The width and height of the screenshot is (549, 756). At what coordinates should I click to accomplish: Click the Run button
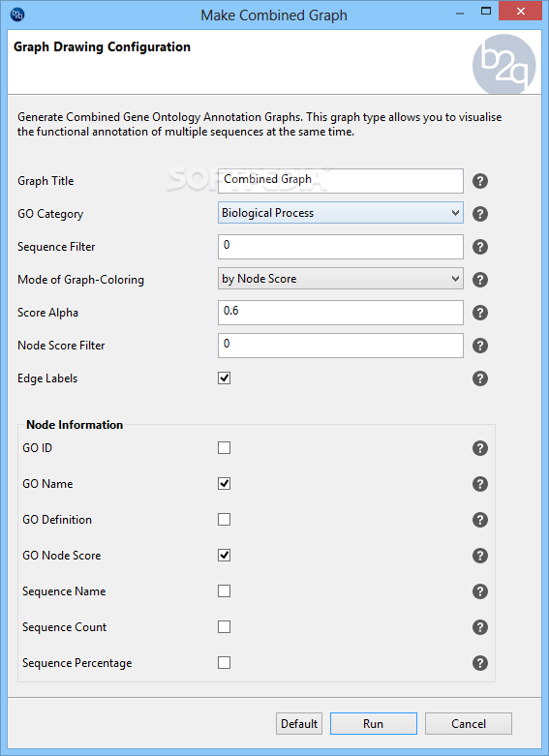click(x=374, y=724)
